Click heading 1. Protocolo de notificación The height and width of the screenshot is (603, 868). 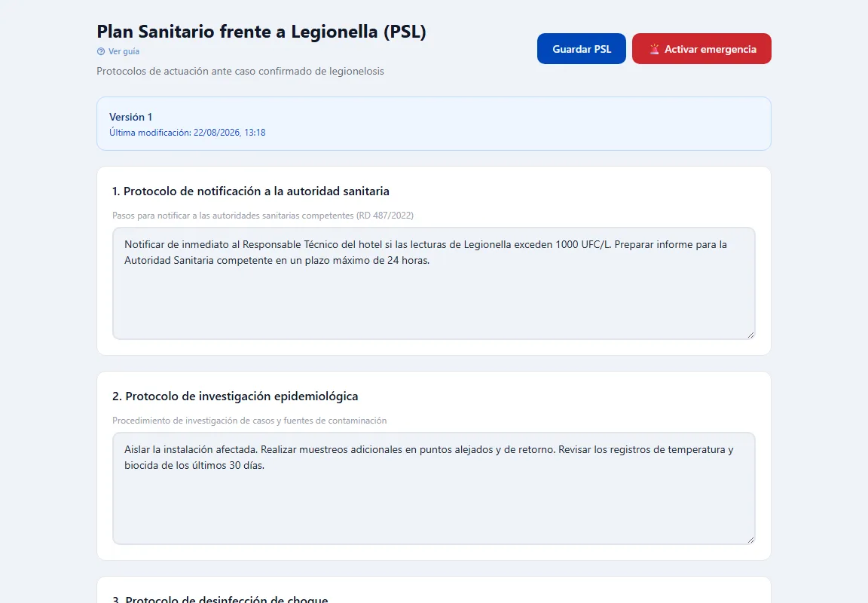point(251,191)
